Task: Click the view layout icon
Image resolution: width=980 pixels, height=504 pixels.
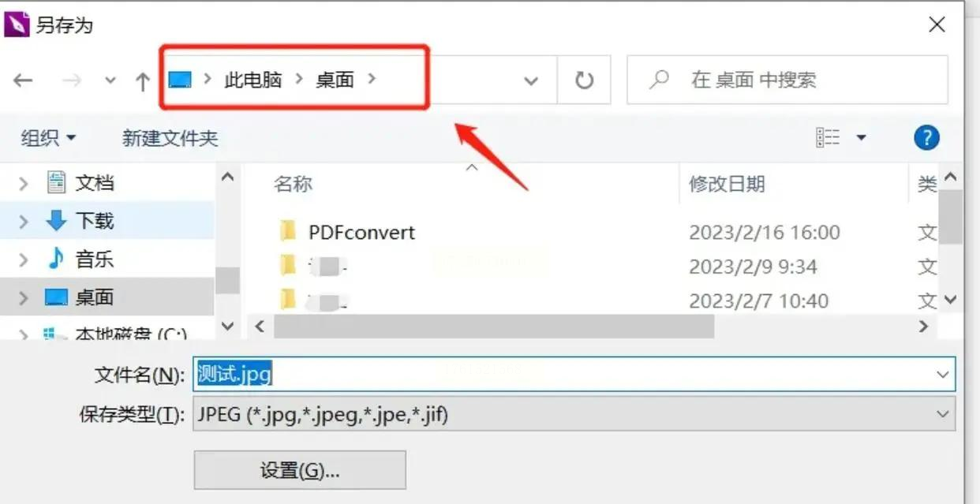Action: [x=828, y=138]
